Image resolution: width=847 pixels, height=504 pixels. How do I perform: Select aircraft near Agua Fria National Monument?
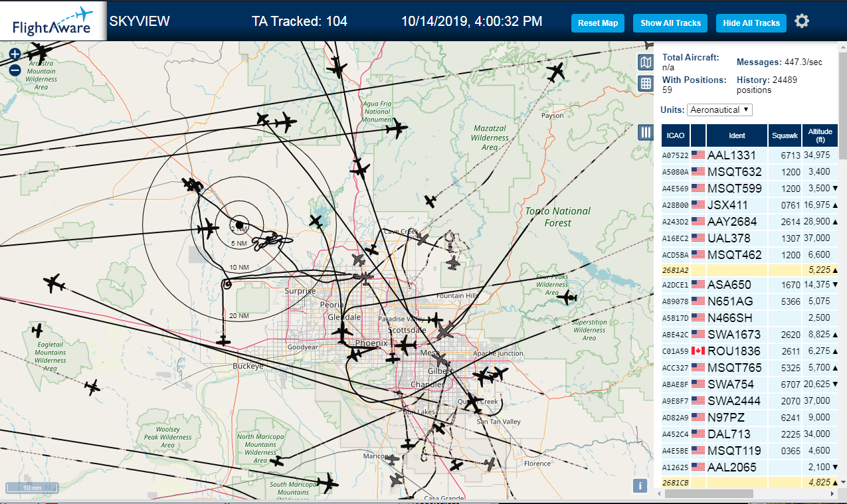tap(397, 129)
